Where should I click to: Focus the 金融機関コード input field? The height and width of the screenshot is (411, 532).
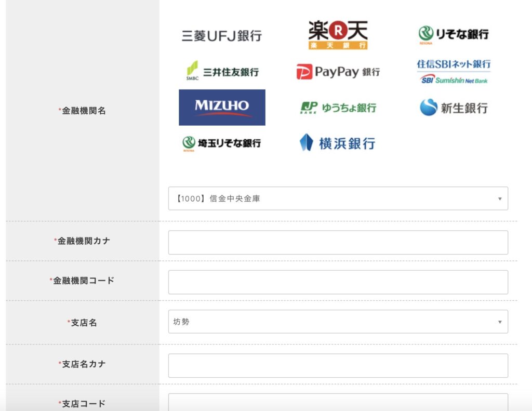pyautogui.click(x=338, y=282)
